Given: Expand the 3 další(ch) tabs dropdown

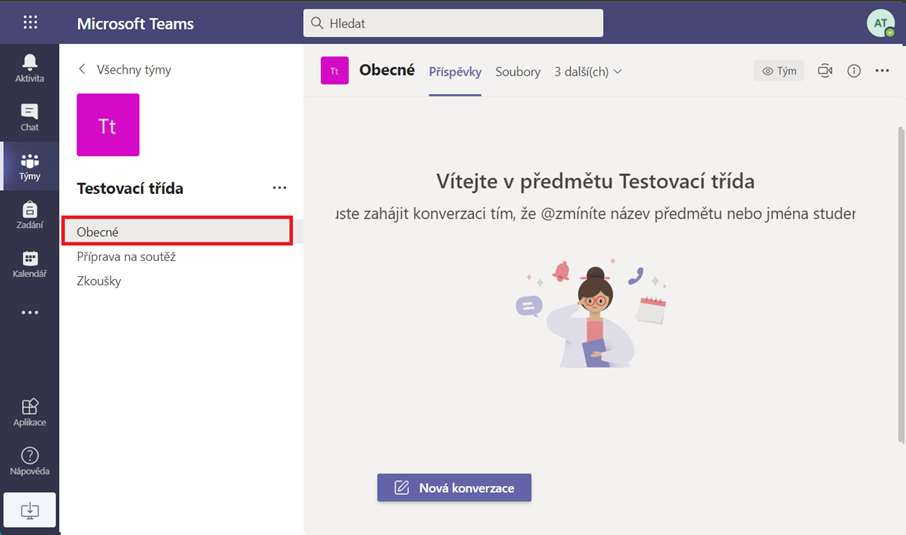Looking at the screenshot, I should (x=588, y=72).
